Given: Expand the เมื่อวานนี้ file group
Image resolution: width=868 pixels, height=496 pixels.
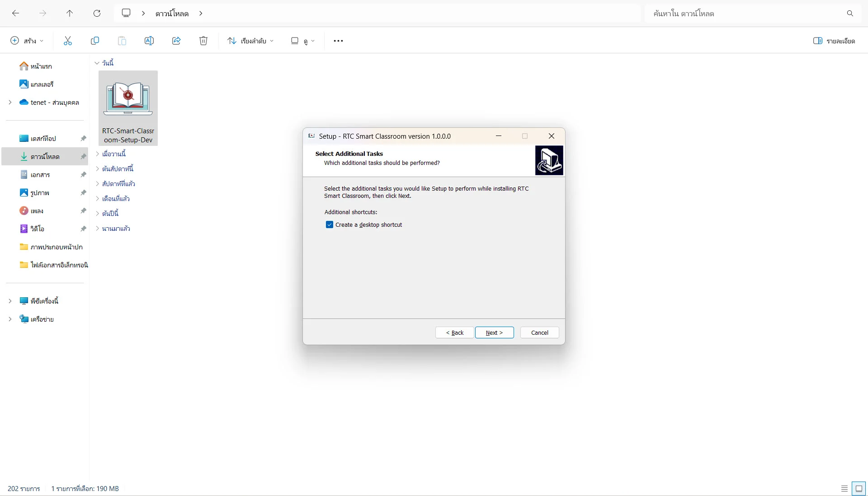Looking at the screenshot, I should 97,154.
